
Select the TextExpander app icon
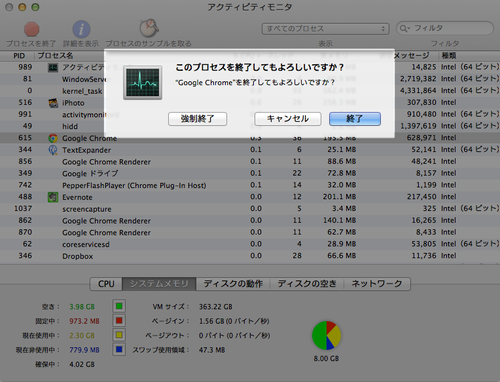(x=53, y=150)
